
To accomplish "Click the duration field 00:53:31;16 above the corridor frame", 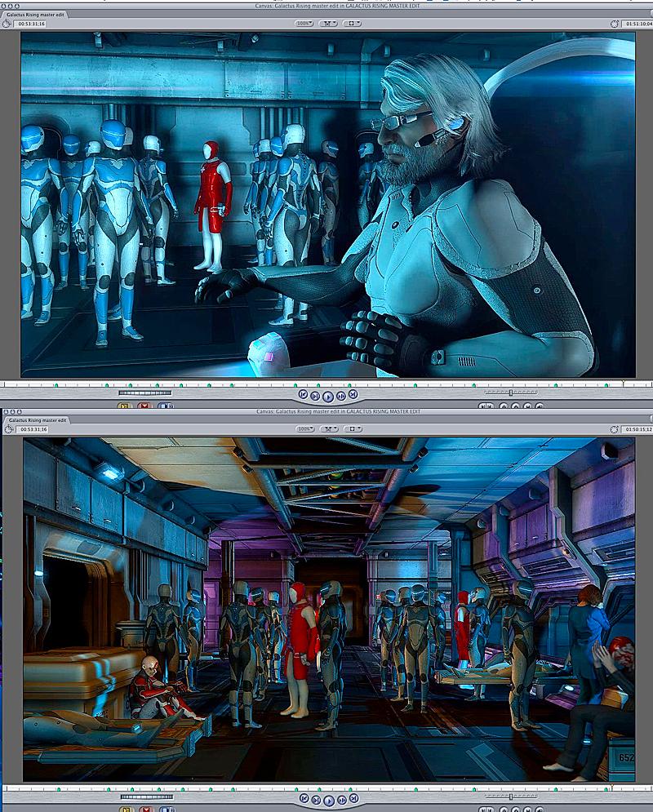I will 32,429.
